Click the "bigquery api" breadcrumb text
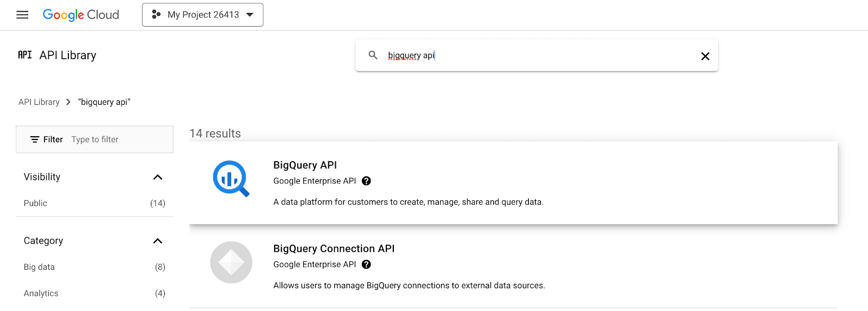Viewport: 868px width, 311px height. pos(104,102)
